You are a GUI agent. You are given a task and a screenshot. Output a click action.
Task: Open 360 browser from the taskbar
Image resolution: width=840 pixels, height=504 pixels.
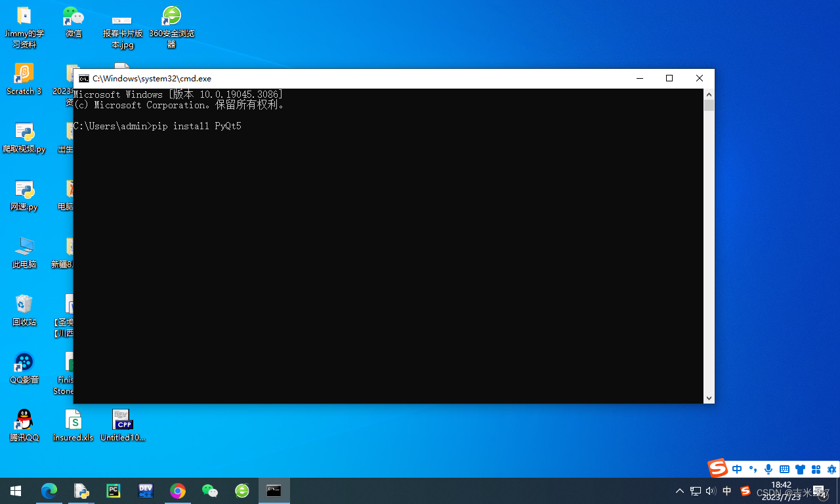(x=242, y=491)
